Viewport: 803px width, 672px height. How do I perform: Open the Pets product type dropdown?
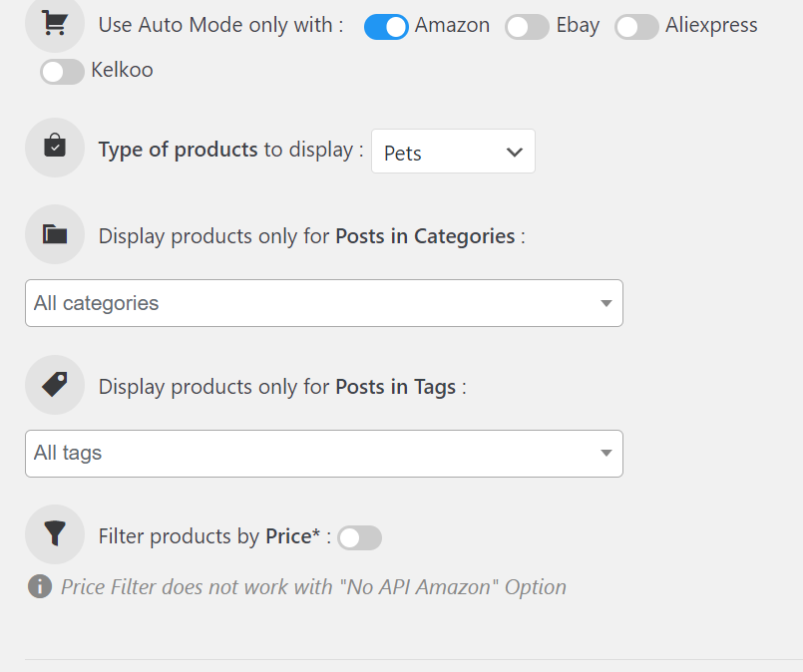pos(453,152)
